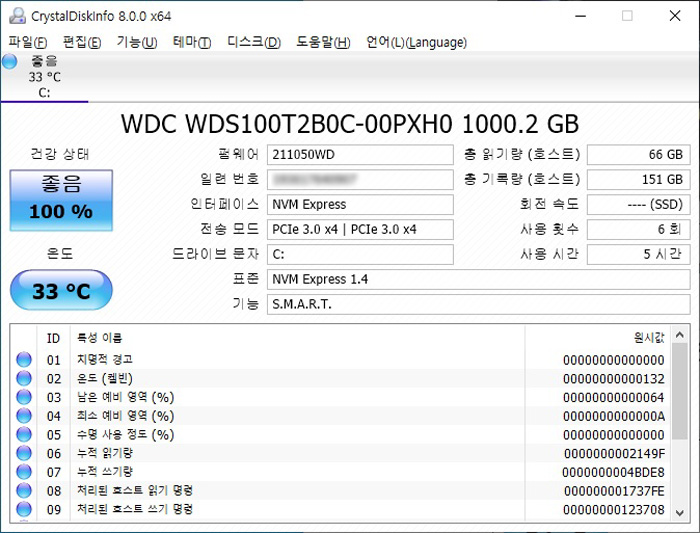Select the attribute row 누적 읽기량
This screenshot has height=533, width=700.
pos(341,453)
